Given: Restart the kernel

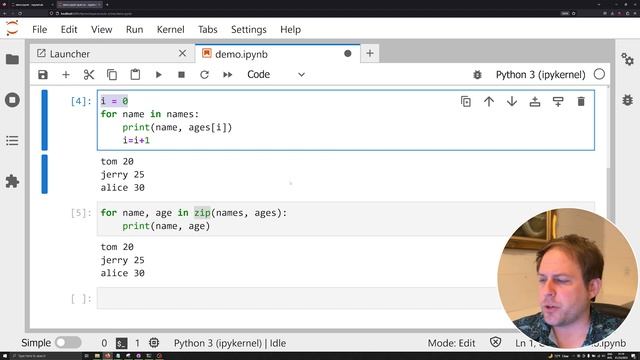Looking at the screenshot, I should click(x=204, y=75).
